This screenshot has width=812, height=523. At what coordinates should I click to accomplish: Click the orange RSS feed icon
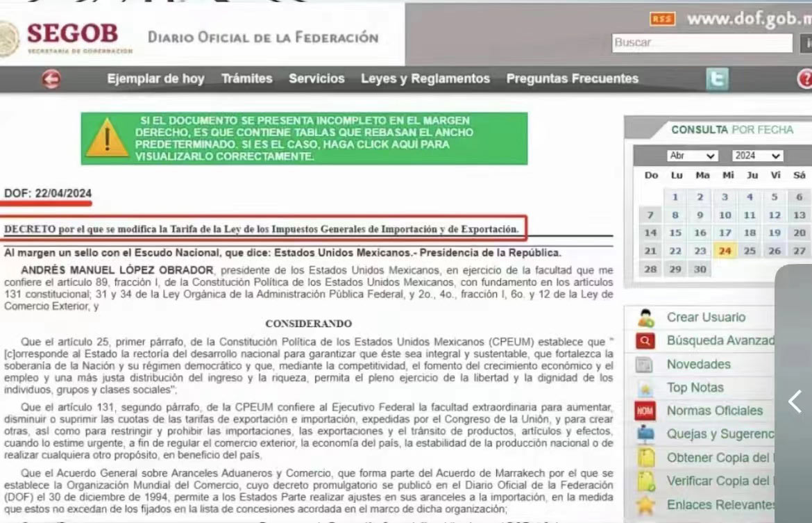662,19
